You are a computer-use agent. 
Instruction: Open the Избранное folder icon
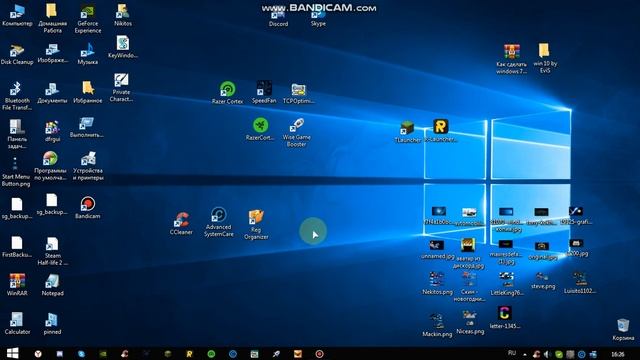pyautogui.click(x=87, y=92)
